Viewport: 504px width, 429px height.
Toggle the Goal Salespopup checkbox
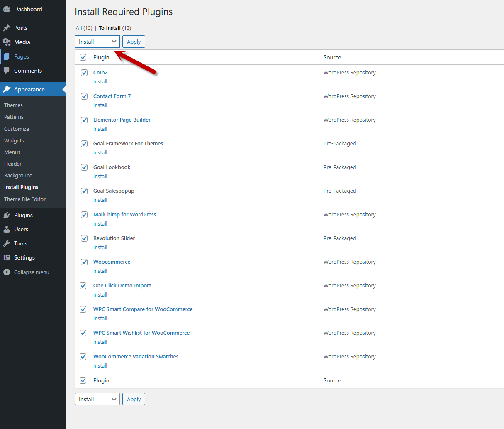(x=84, y=191)
